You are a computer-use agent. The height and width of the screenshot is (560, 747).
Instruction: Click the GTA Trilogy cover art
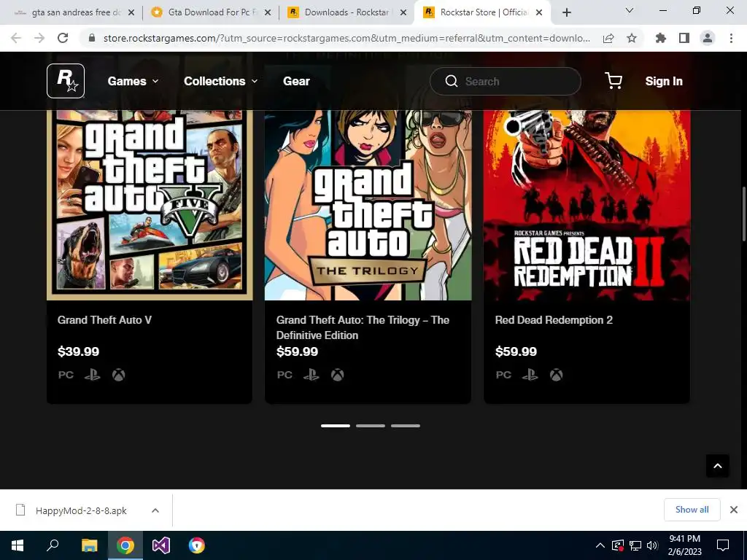(368, 205)
